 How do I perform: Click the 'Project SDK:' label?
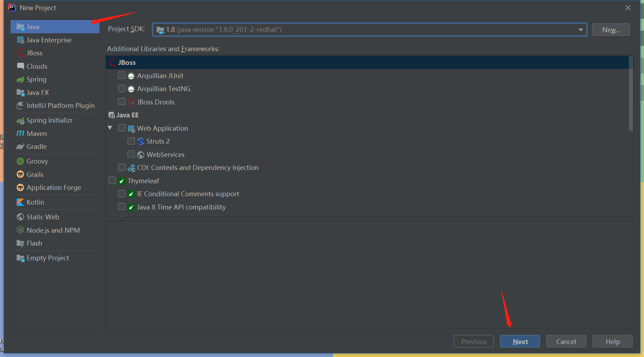(x=126, y=29)
